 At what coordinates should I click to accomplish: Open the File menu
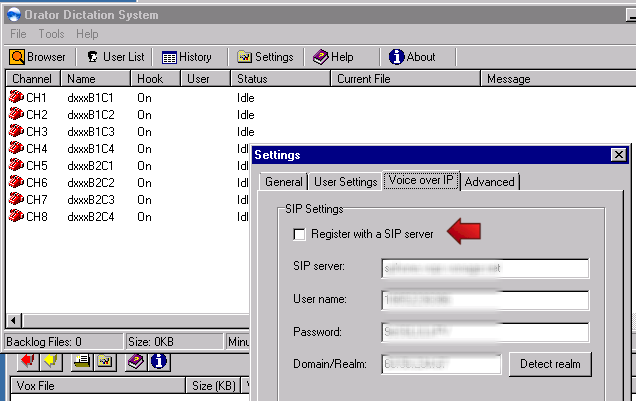click(18, 34)
